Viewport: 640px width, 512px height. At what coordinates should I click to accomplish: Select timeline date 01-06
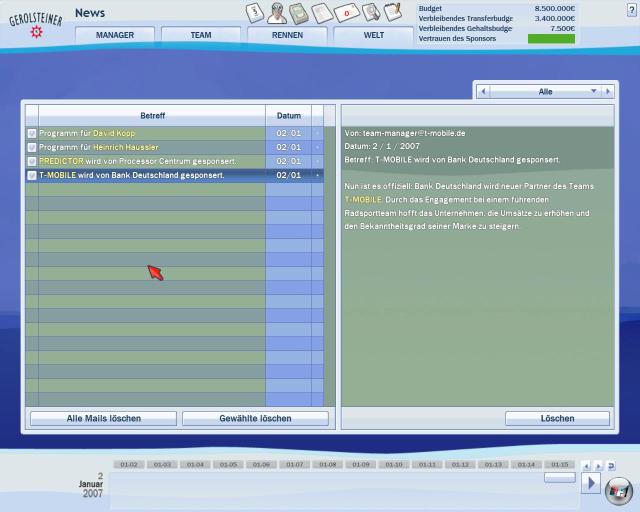coord(261,465)
